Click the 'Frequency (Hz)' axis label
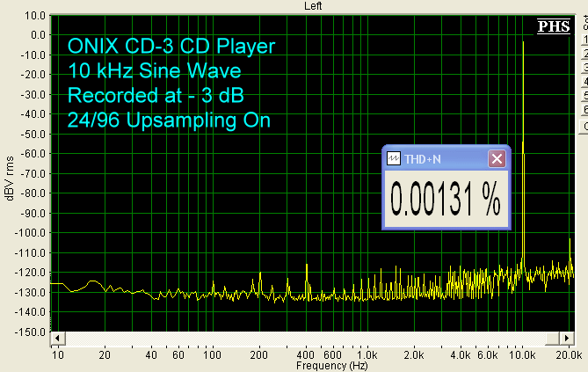 pos(332,366)
